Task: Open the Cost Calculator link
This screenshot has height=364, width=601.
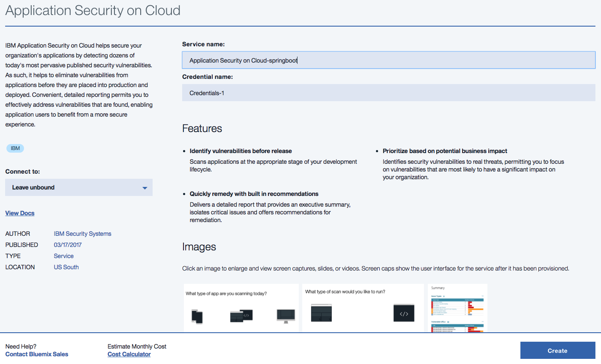Action: click(x=129, y=354)
